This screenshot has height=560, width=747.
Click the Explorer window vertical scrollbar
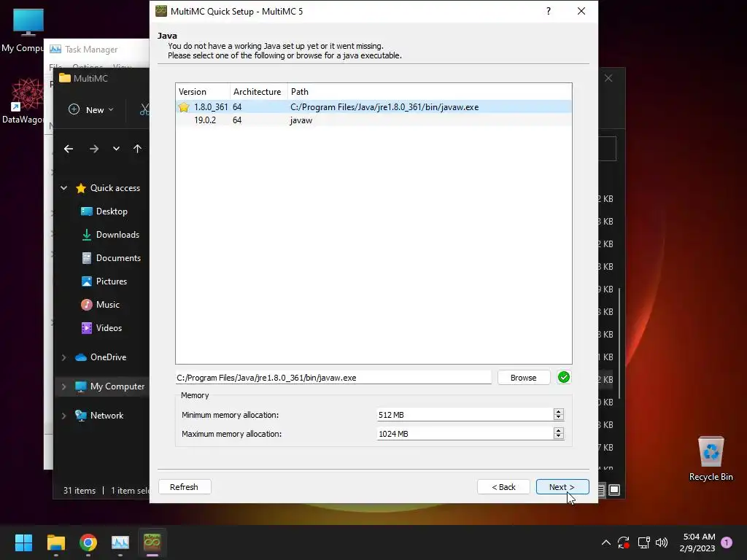[x=619, y=343]
